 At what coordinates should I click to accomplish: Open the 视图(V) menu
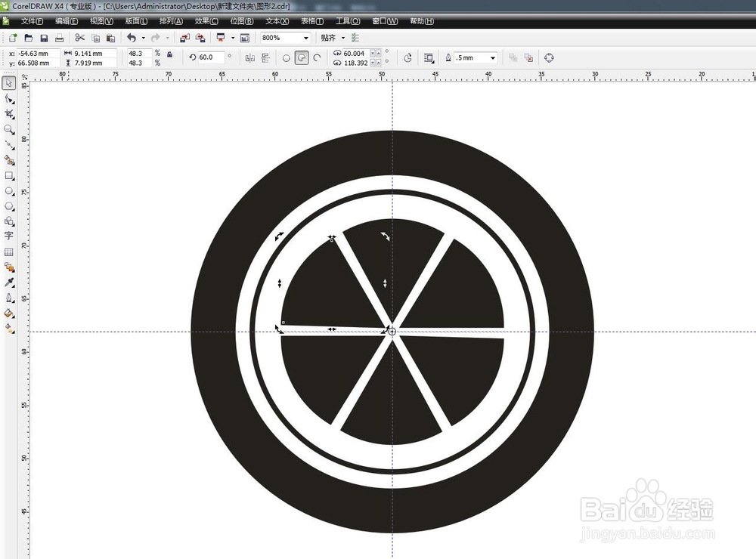[101, 21]
